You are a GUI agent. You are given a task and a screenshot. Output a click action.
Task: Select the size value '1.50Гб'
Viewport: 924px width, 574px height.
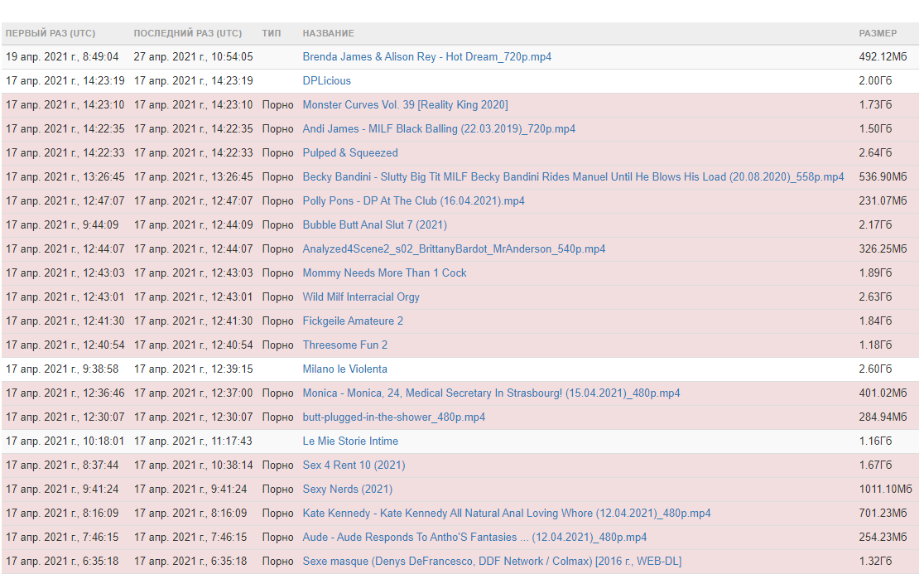[875, 128]
